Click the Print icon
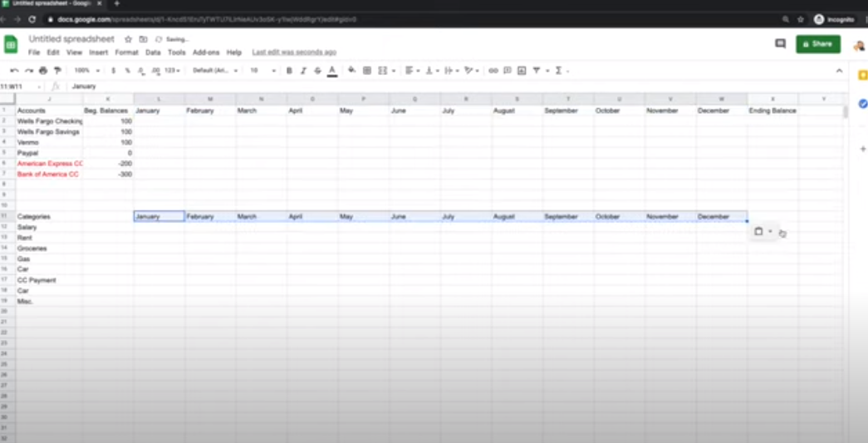Image resolution: width=868 pixels, height=443 pixels. click(x=43, y=71)
